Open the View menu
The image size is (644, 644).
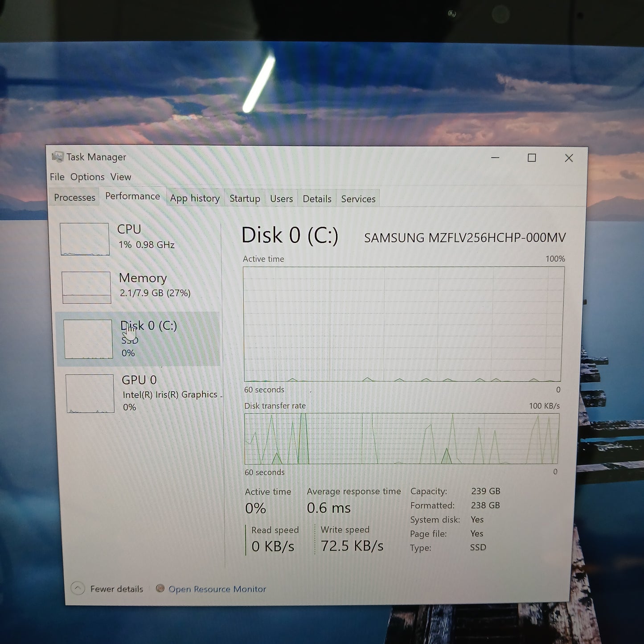121,177
